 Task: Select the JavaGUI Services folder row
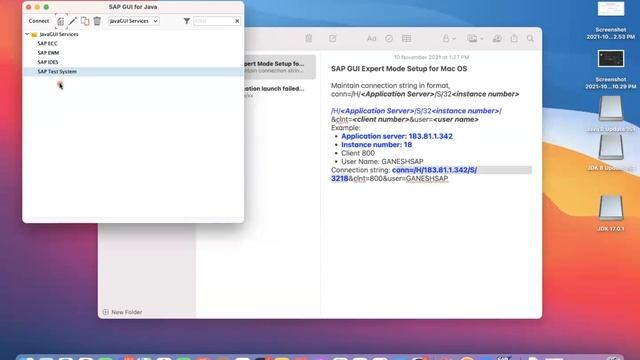pyautogui.click(x=133, y=34)
